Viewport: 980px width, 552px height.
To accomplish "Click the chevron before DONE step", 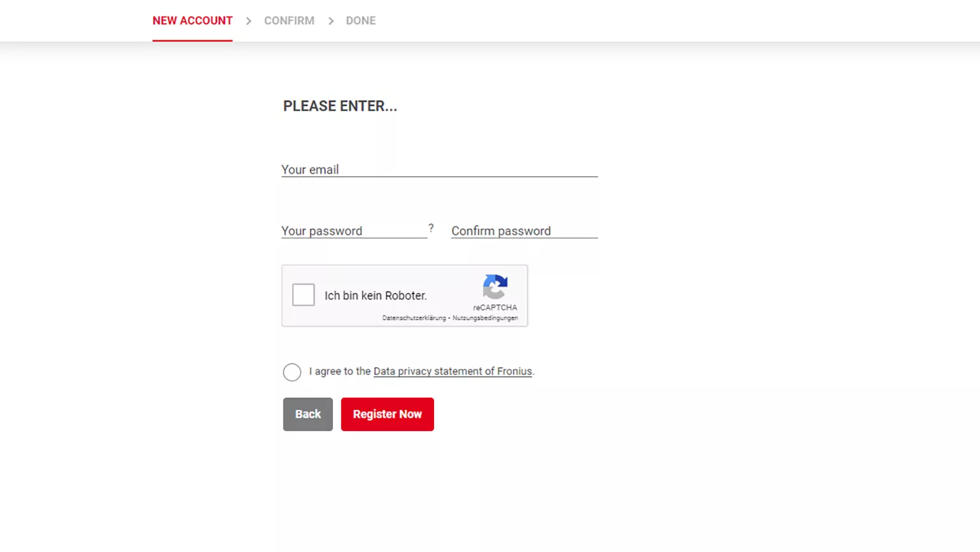I will pyautogui.click(x=331, y=21).
